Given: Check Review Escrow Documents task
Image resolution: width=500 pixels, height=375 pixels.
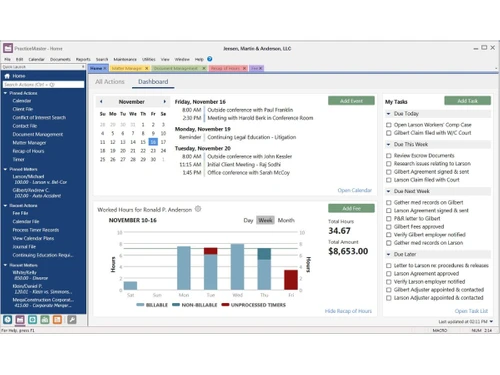Looking at the screenshot, I should tap(389, 156).
